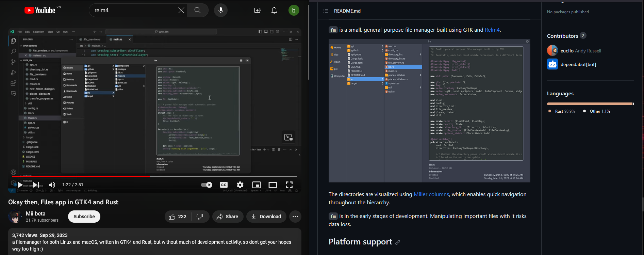Open YouTube notifications bell
This screenshot has height=255, width=644.
pos(274,10)
